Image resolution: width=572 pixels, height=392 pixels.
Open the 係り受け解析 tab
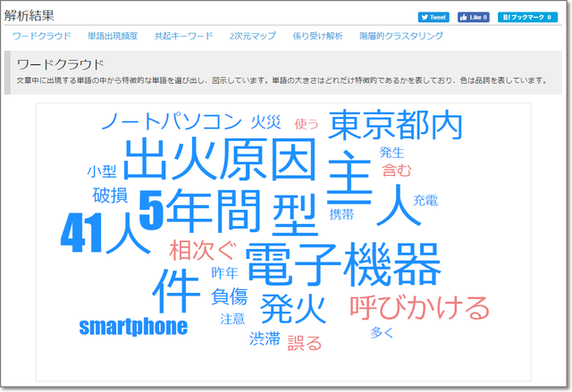pyautogui.click(x=317, y=36)
